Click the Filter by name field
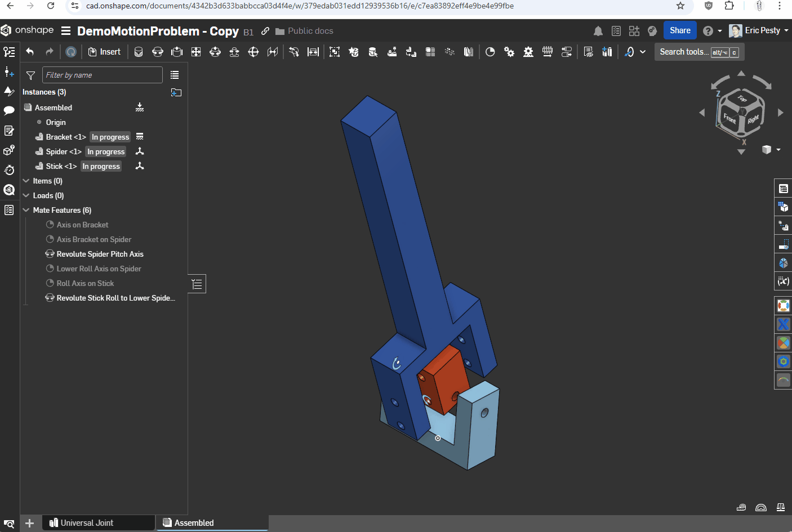 pos(102,75)
